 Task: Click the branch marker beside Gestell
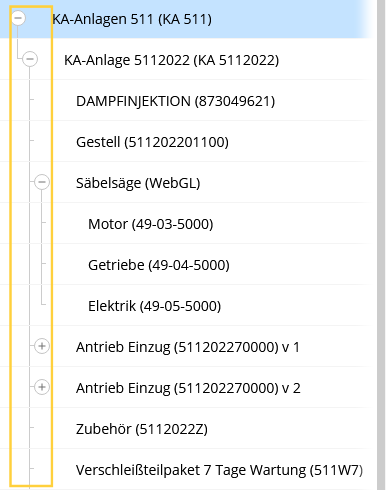pos(32,141)
